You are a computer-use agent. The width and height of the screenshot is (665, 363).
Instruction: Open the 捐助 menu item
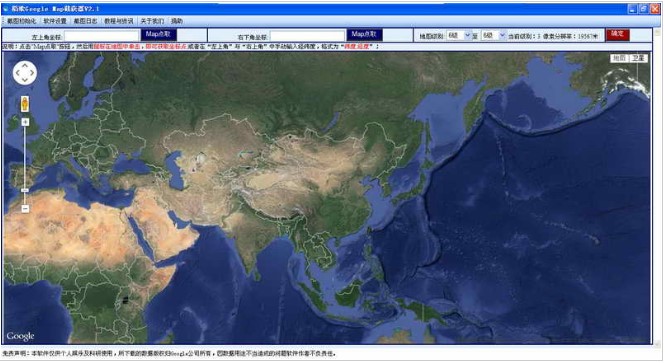click(x=177, y=21)
